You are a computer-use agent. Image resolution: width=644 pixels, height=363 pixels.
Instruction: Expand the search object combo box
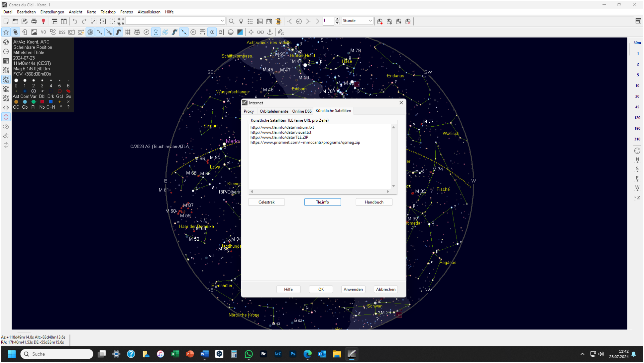222,21
